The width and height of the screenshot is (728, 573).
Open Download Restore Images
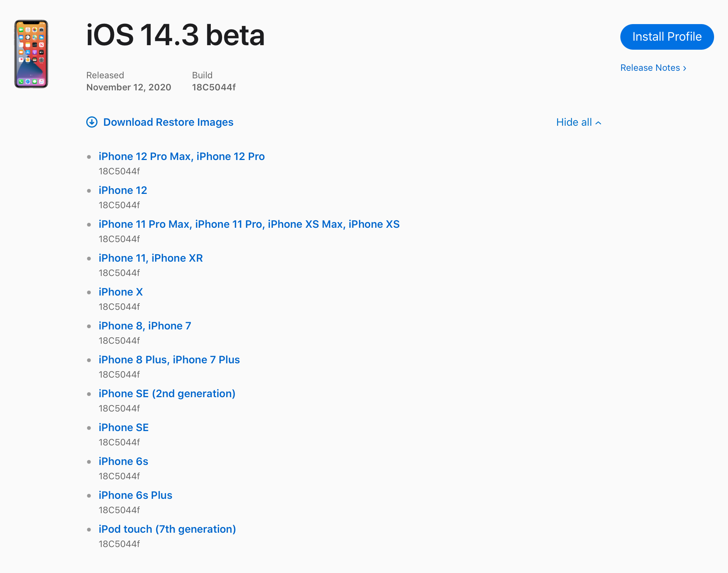coord(168,122)
